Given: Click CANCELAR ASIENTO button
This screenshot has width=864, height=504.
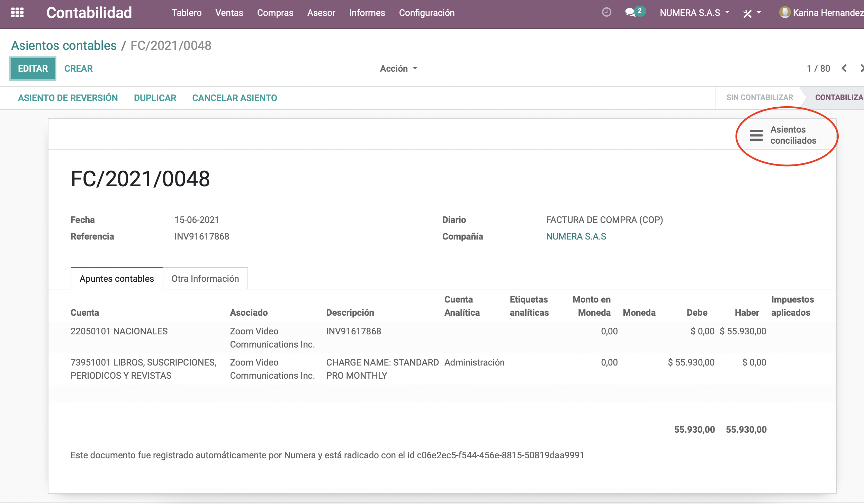Looking at the screenshot, I should [235, 98].
